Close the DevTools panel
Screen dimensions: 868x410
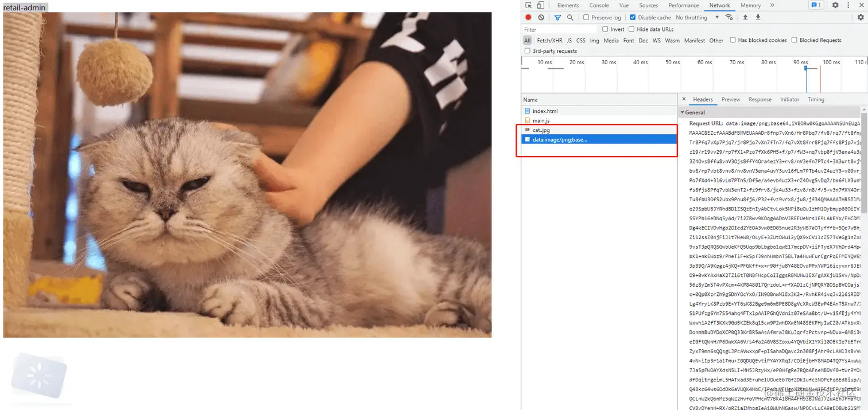pos(861,5)
